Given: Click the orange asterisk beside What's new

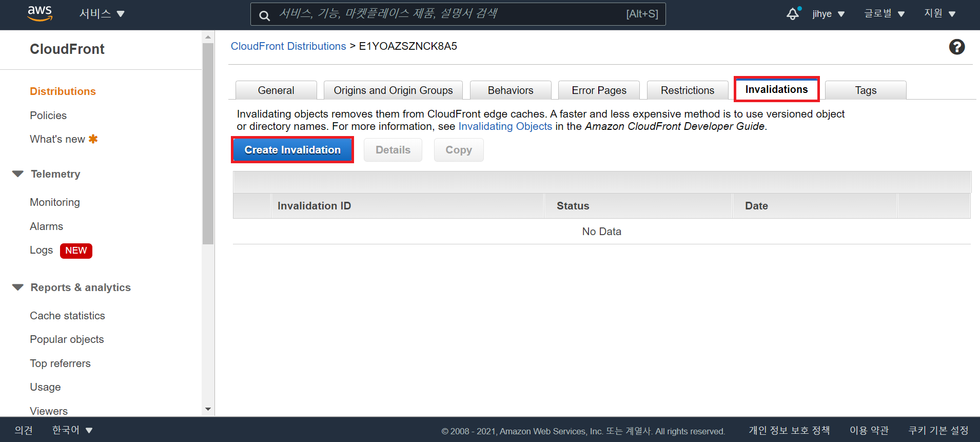Looking at the screenshot, I should pos(93,139).
